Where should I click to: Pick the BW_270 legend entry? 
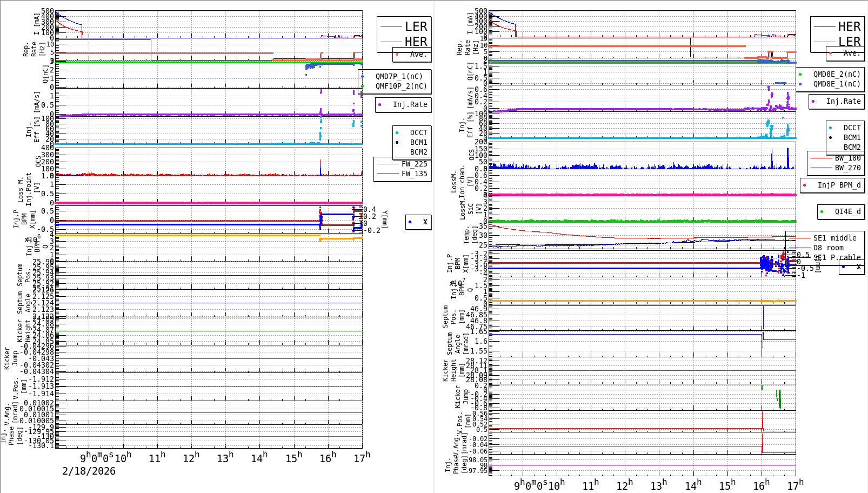point(847,168)
